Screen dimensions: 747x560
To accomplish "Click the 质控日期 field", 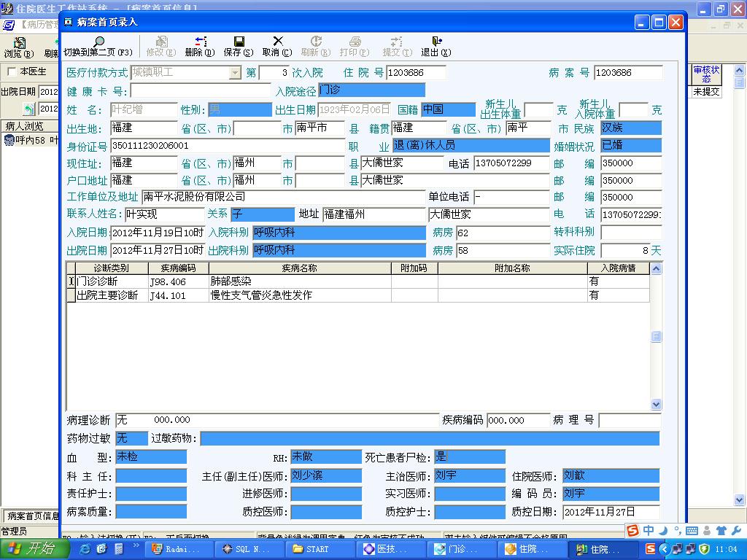I will pos(611,513).
